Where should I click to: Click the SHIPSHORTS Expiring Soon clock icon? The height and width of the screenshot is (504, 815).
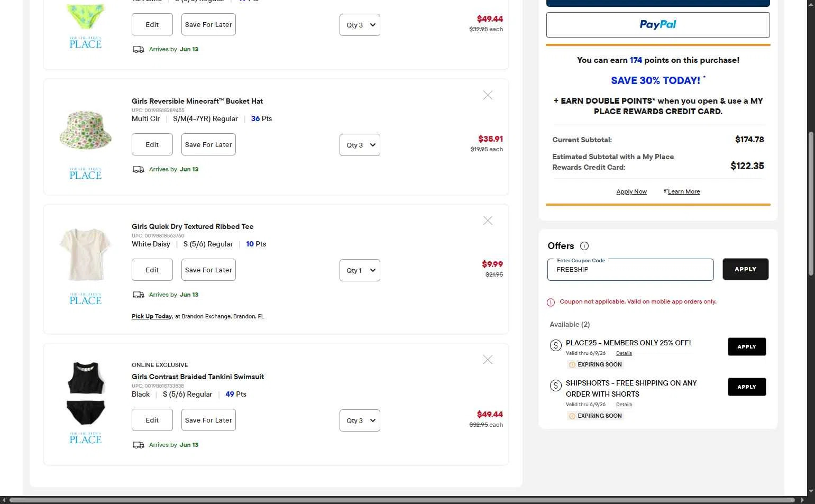(x=572, y=416)
